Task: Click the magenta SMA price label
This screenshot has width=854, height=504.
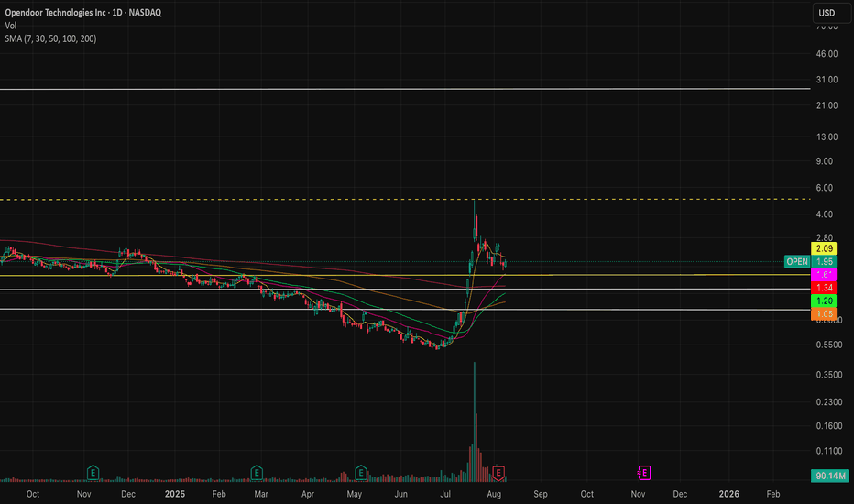Action: pyautogui.click(x=824, y=275)
